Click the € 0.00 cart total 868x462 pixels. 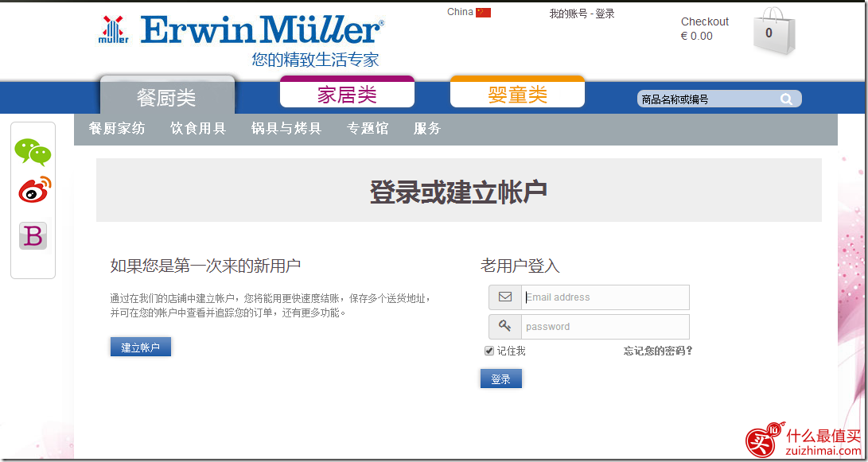[696, 36]
